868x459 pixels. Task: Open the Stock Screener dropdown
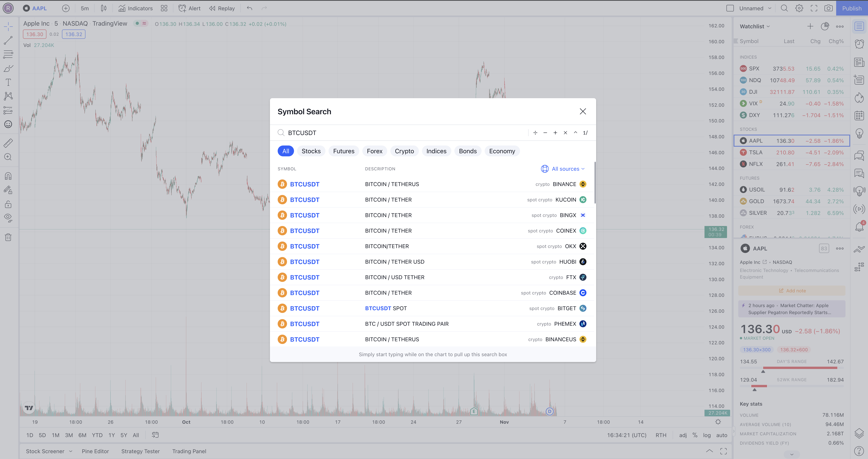click(x=49, y=451)
